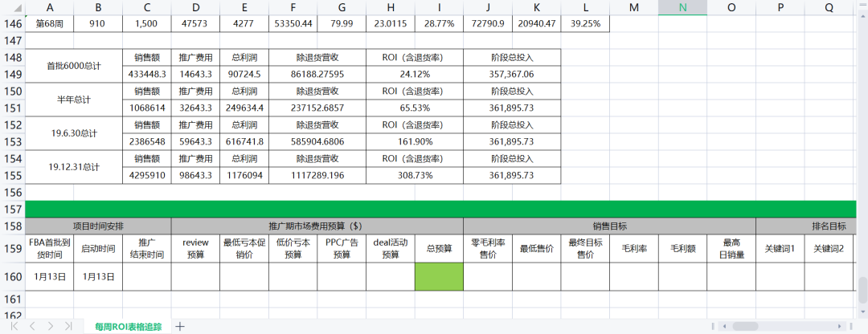Image resolution: width=868 pixels, height=334 pixels.
Task: Click the horizontal scrollbar left arrow
Action: [x=725, y=327]
